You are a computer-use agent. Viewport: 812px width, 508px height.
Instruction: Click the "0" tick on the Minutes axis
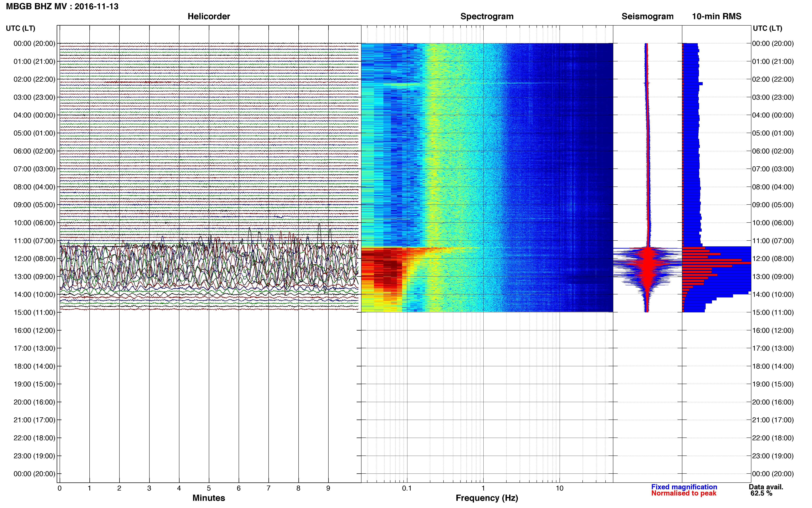click(x=59, y=488)
